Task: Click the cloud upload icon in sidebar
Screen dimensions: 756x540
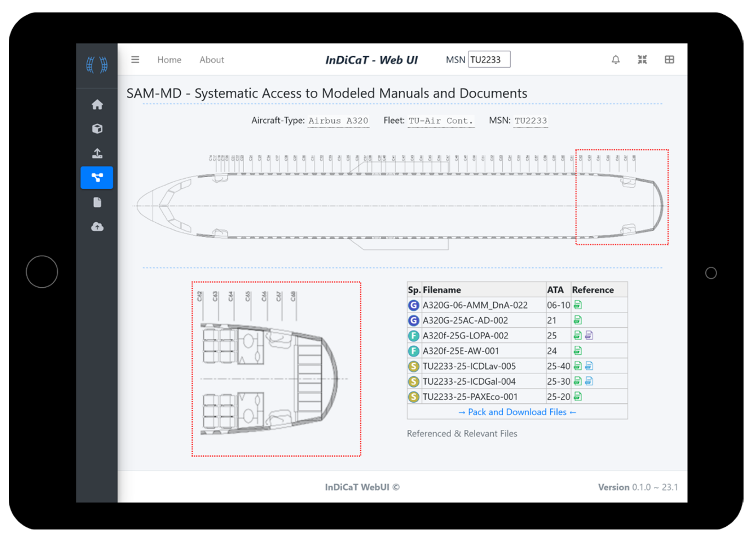Action: click(97, 227)
